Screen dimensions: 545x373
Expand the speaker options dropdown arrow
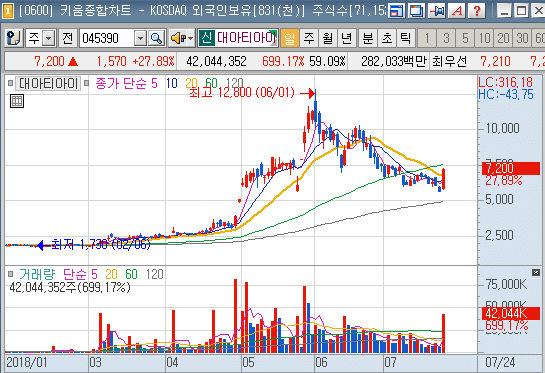point(190,38)
